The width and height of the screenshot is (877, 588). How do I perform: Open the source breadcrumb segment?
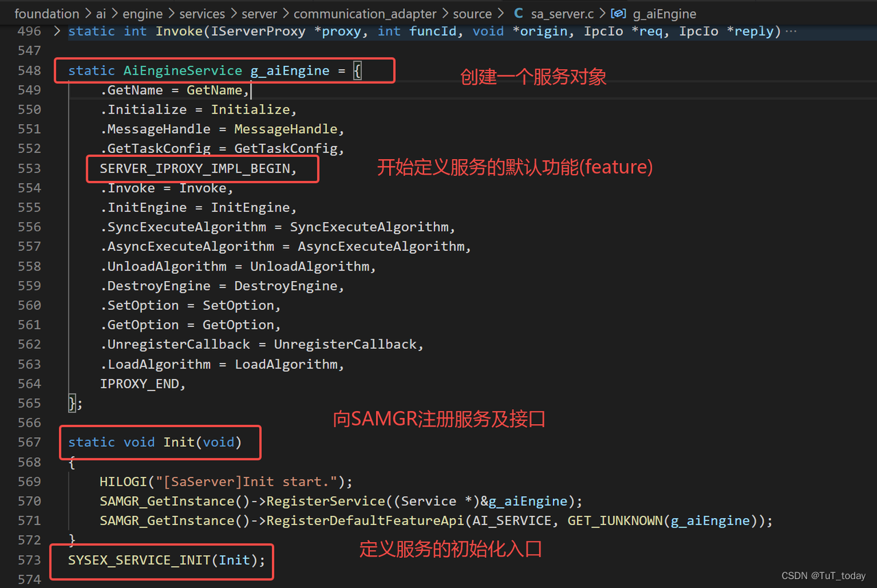(472, 14)
